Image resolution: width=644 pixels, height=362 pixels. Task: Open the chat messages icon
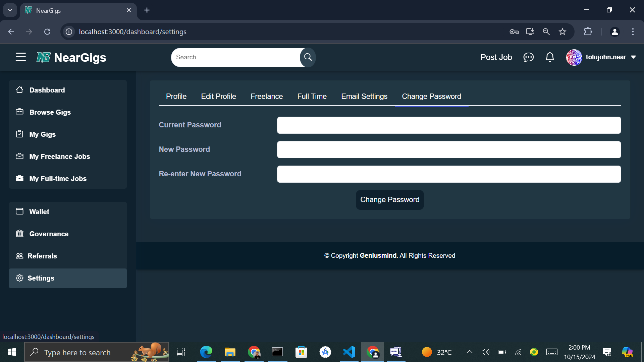tap(528, 57)
